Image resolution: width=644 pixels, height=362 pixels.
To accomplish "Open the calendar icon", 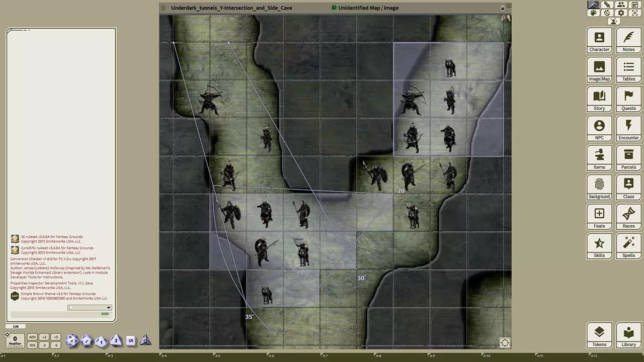I will pyautogui.click(x=634, y=5).
